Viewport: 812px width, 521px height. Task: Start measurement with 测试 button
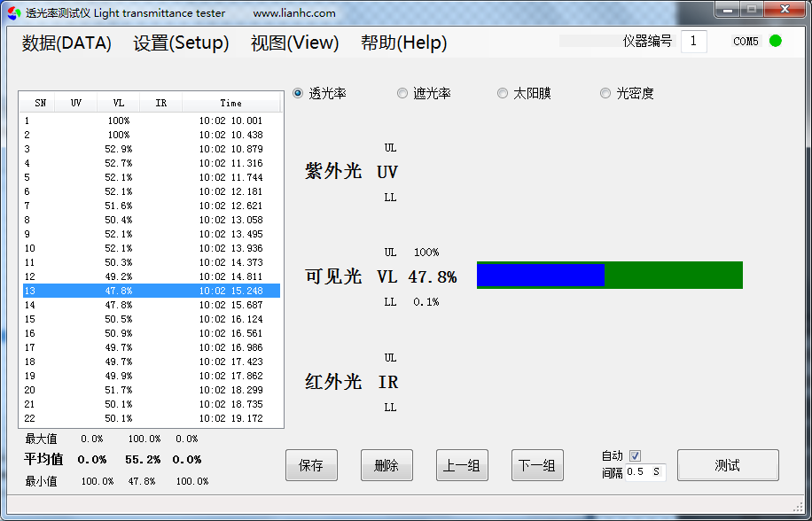tap(728, 465)
